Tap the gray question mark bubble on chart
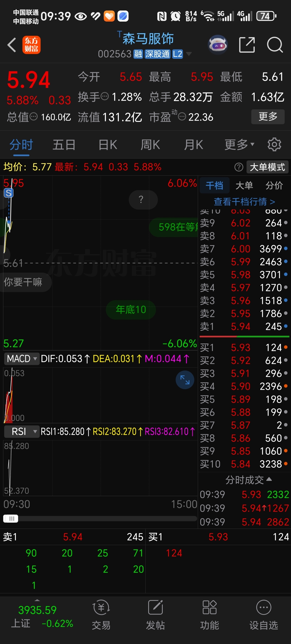 pyautogui.click(x=143, y=200)
